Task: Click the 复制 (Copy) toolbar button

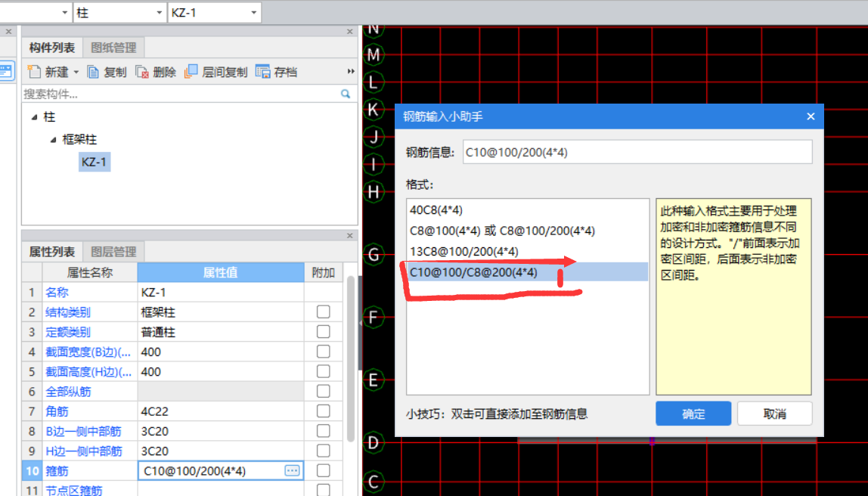Action: pos(107,72)
